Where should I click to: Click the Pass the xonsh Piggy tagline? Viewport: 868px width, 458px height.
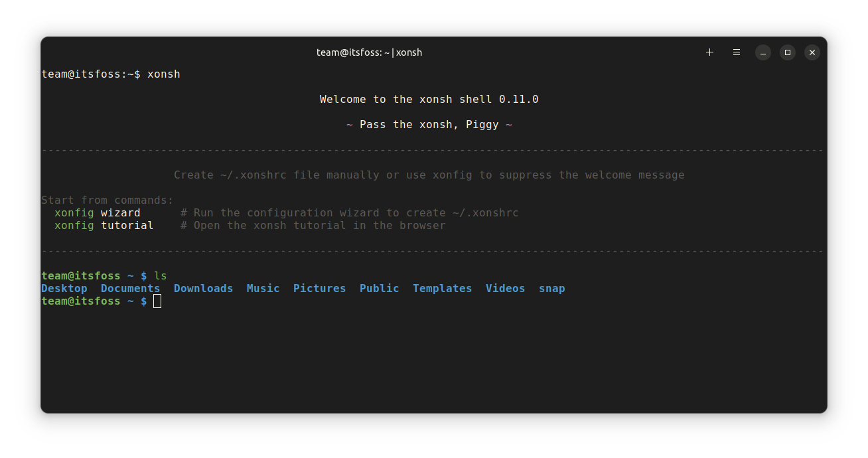[x=430, y=124]
